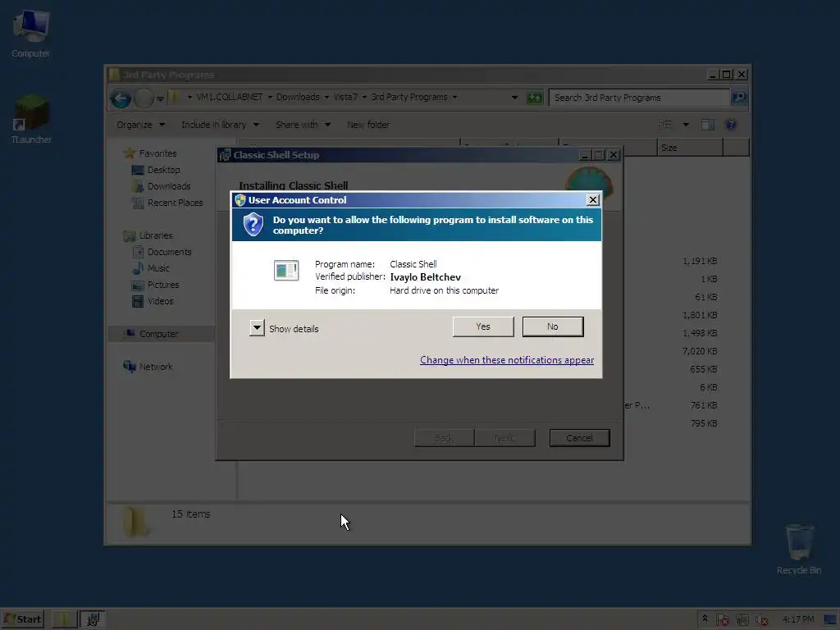
Task: Click the green refresh button in Explorer
Action: point(534,98)
